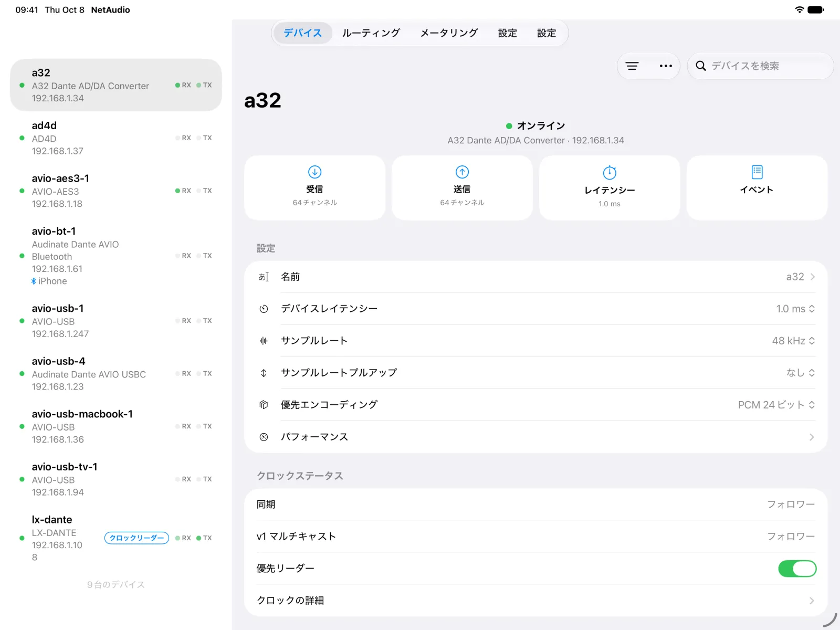Open デバイスレイテンシー 1.0 ms dropdown
Image resolution: width=840 pixels, height=630 pixels.
pyautogui.click(x=795, y=309)
